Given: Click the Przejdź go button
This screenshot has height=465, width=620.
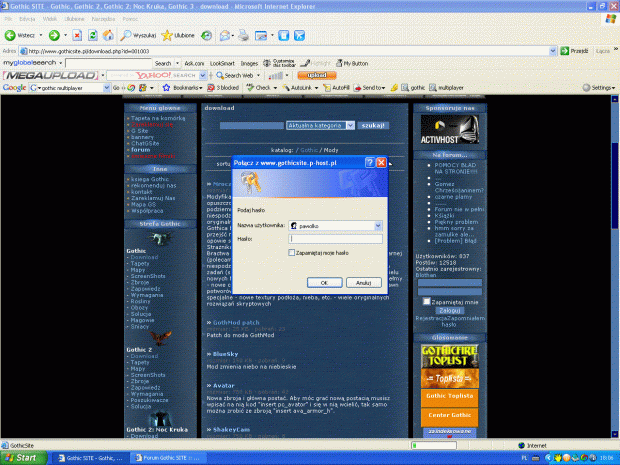Looking at the screenshot, I should (x=575, y=51).
